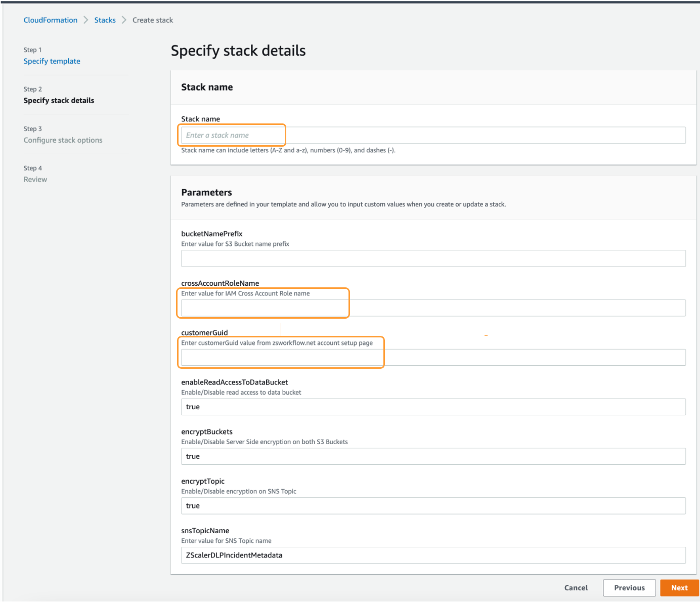
Task: Open the encryptBuckets value selector
Action: pyautogui.click(x=433, y=456)
